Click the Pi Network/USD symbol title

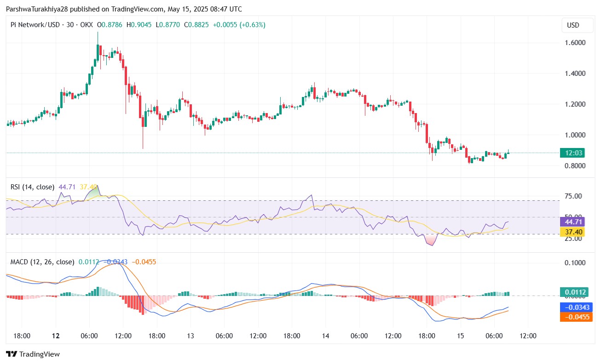[x=35, y=25]
